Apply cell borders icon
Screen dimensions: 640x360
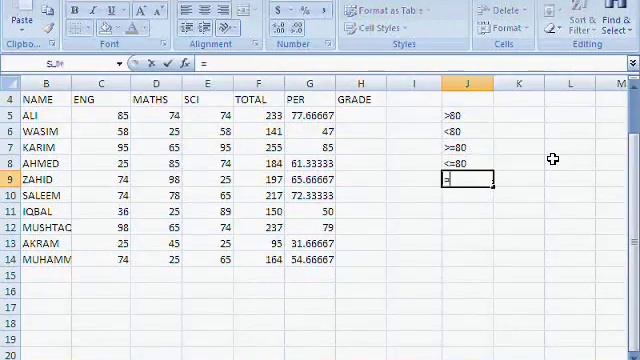click(x=76, y=28)
